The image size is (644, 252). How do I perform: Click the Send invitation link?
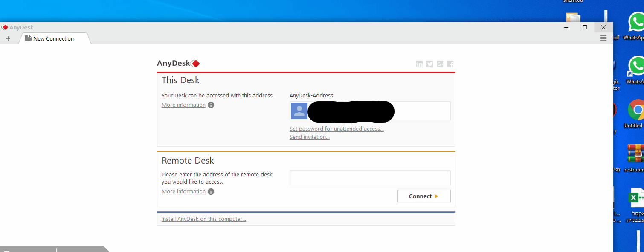(310, 137)
